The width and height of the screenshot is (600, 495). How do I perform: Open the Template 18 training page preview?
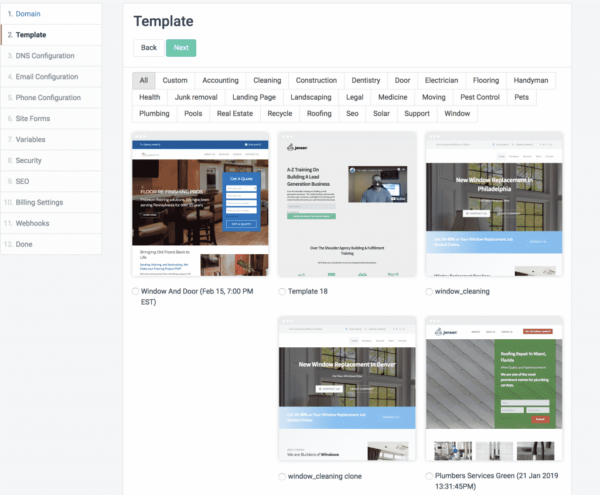tap(347, 204)
